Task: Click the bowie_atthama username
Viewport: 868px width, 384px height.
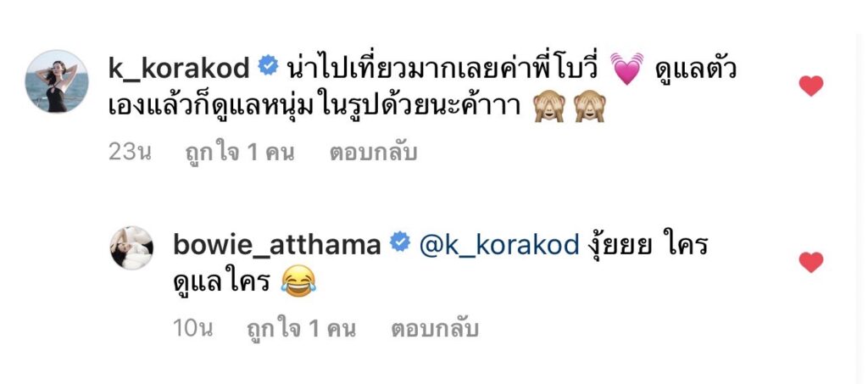Action: click(x=277, y=245)
